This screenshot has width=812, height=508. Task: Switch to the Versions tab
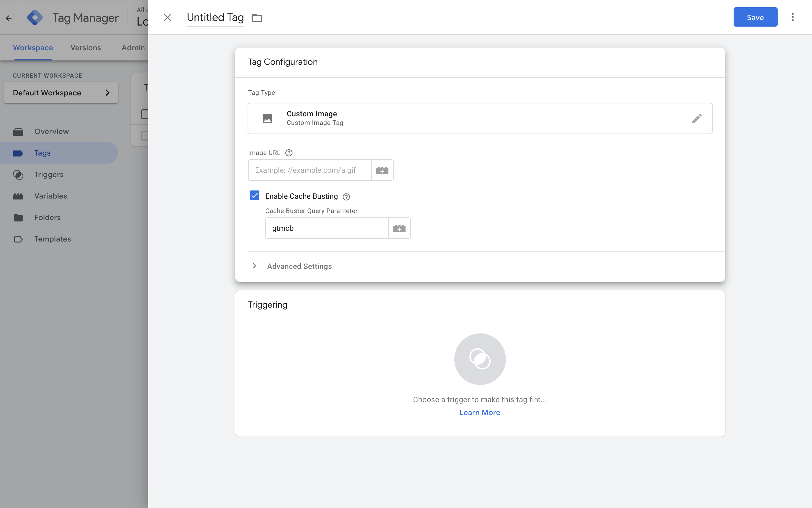(85, 48)
